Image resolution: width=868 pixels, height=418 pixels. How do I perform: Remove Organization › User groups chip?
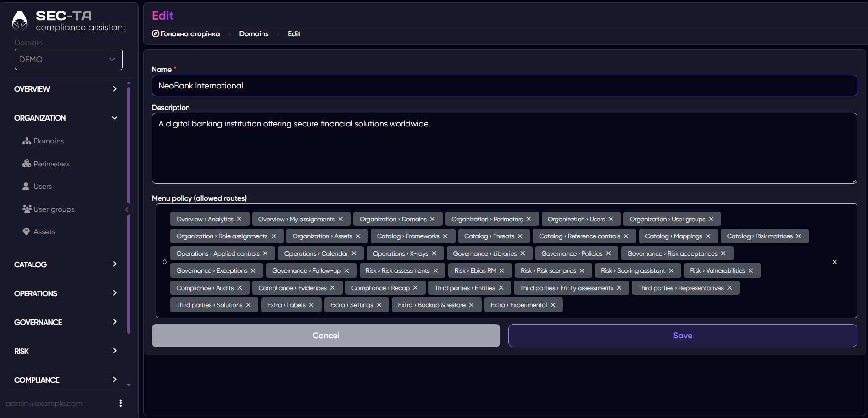tap(711, 219)
